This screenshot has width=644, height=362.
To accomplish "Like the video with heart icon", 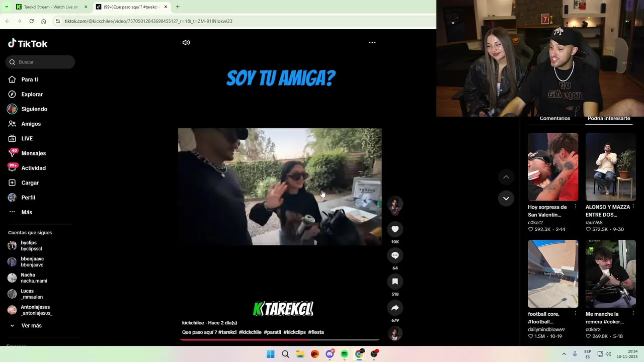I will click(395, 229).
